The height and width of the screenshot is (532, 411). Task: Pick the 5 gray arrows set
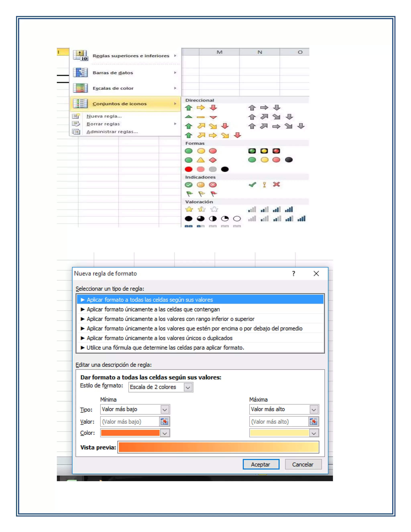click(x=276, y=126)
